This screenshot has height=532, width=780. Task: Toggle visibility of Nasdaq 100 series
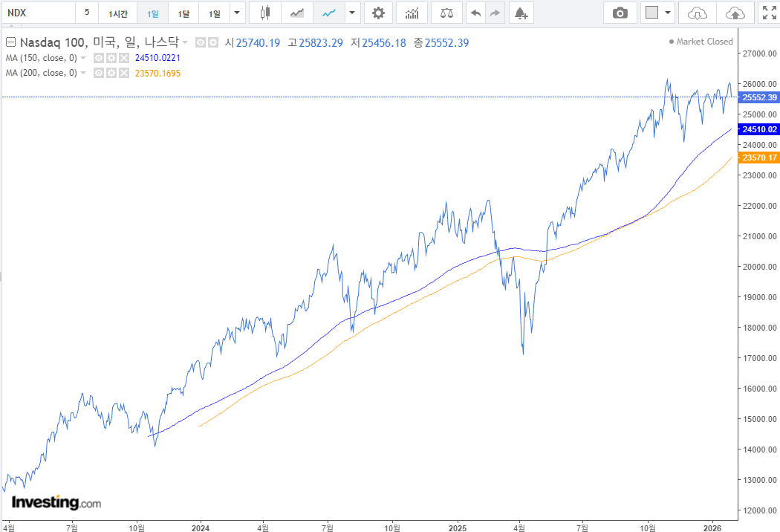[201, 43]
